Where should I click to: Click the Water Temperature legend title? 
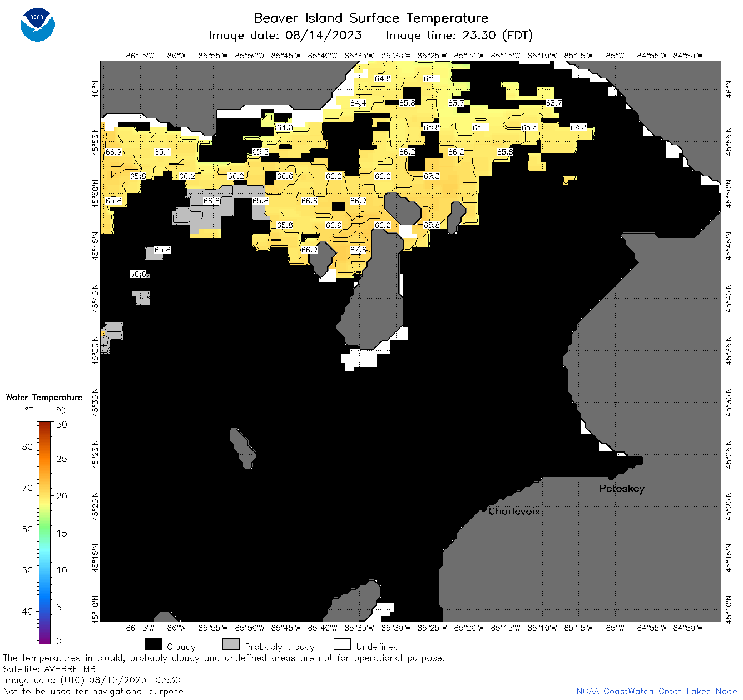pos(44,398)
